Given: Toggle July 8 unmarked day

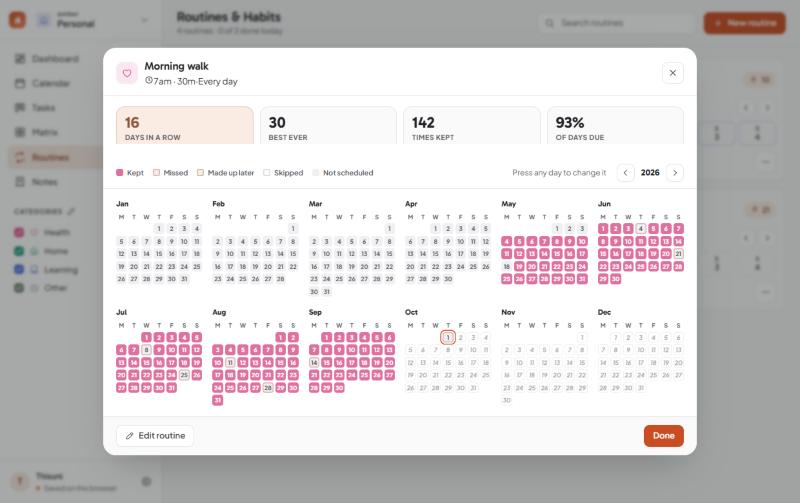Looking at the screenshot, I should coord(146,350).
